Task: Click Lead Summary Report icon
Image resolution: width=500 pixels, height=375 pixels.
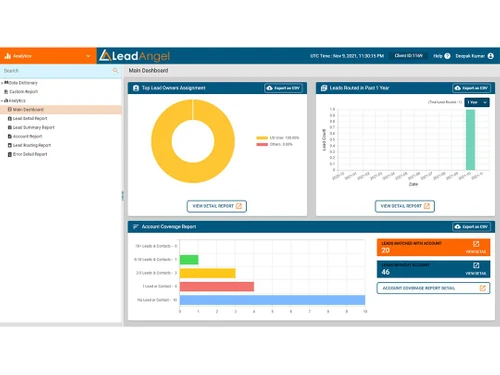Action: click(10, 127)
